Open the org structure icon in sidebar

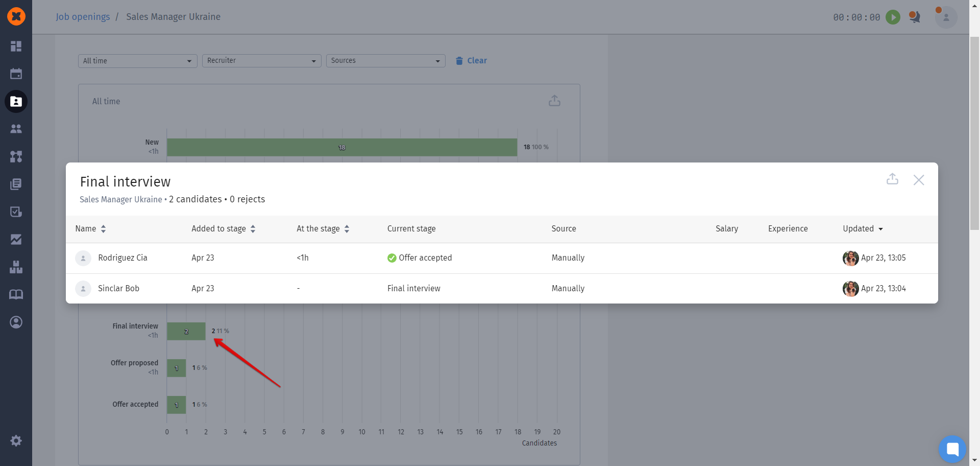click(16, 156)
